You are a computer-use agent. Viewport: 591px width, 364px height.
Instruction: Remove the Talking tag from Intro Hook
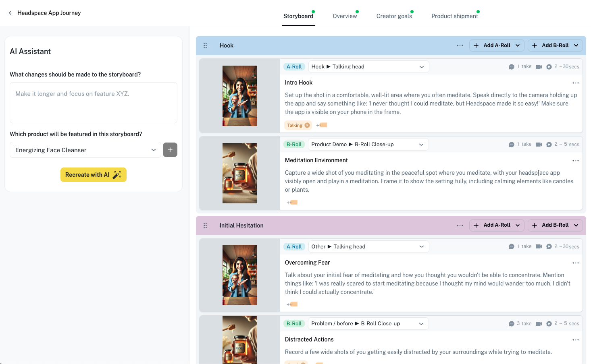[307, 125]
